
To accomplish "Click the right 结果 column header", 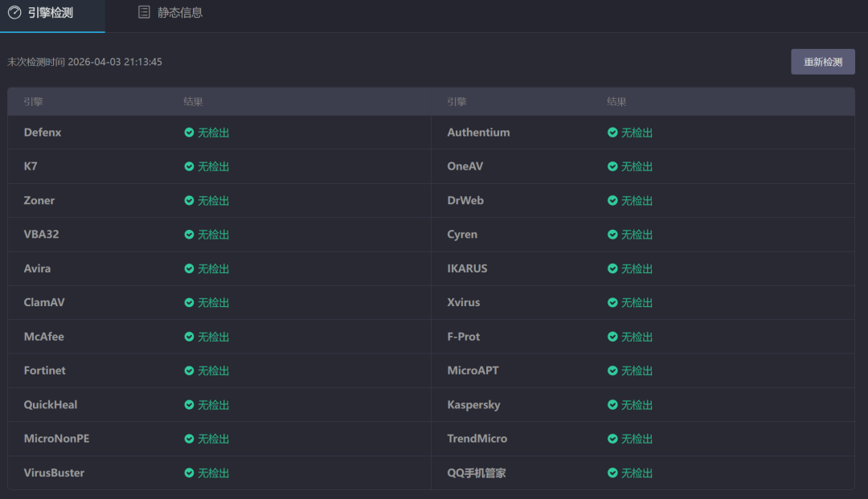I will tap(616, 102).
